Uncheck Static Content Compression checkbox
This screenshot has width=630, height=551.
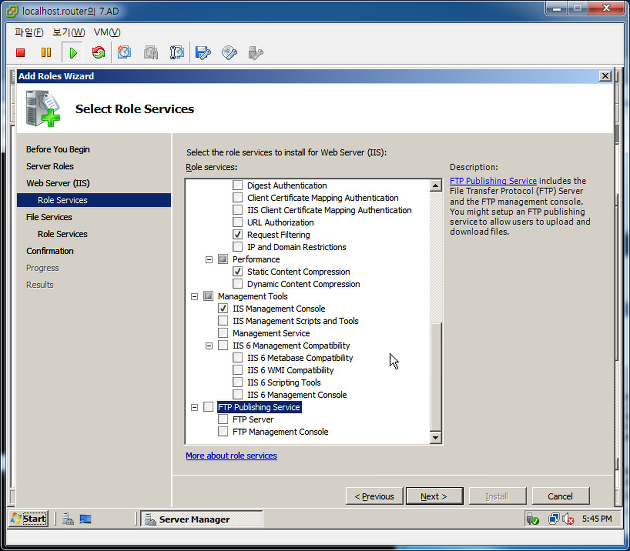pos(237,272)
